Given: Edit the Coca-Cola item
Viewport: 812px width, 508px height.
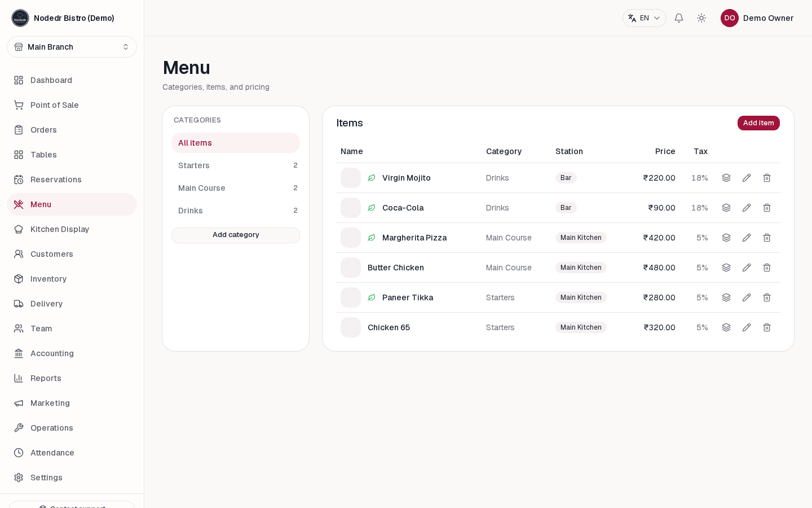Looking at the screenshot, I should click(747, 208).
